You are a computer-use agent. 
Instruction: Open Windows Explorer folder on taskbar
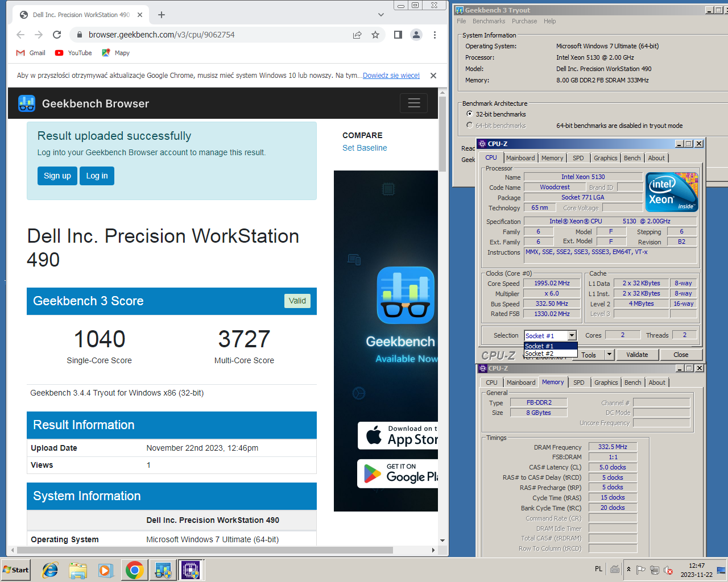pos(78,570)
